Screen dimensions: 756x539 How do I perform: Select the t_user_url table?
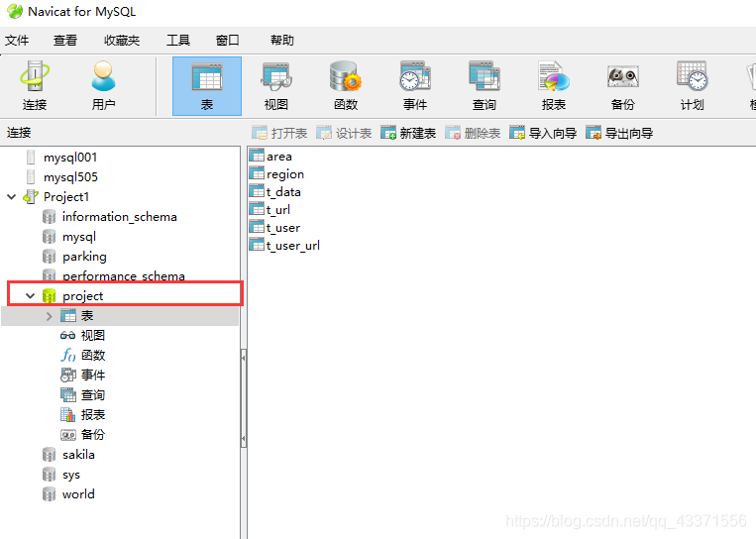click(293, 246)
